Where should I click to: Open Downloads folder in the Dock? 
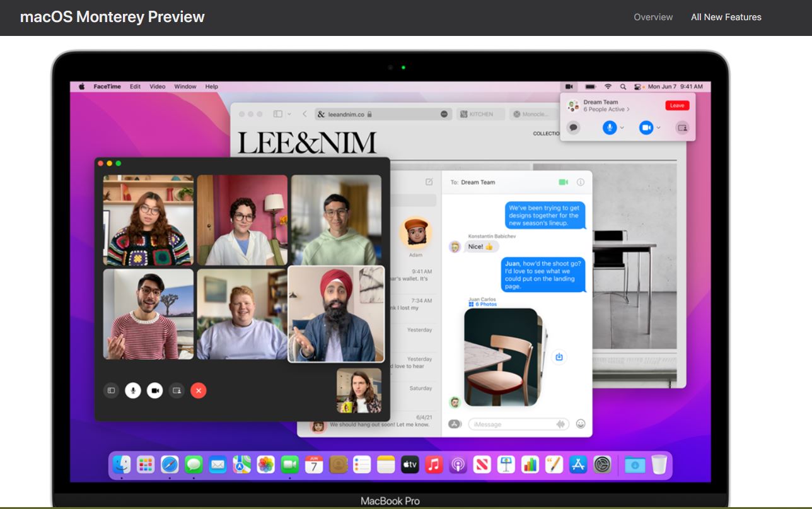pos(635,465)
